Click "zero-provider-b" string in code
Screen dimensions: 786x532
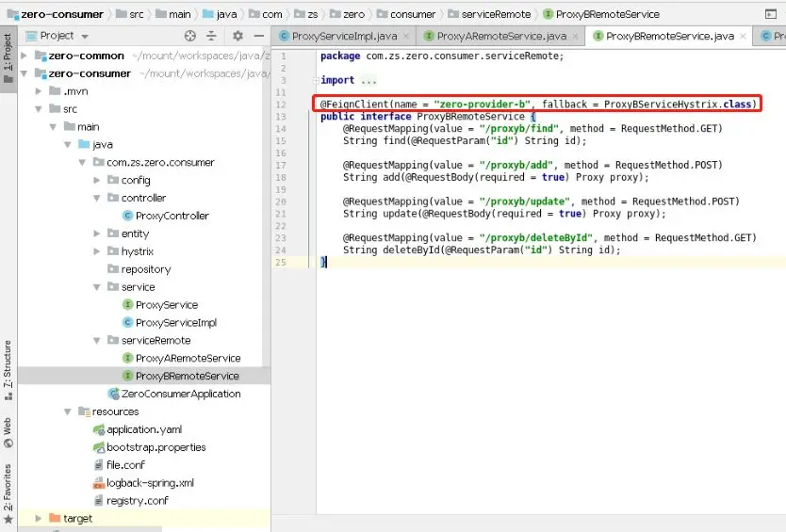click(x=483, y=105)
